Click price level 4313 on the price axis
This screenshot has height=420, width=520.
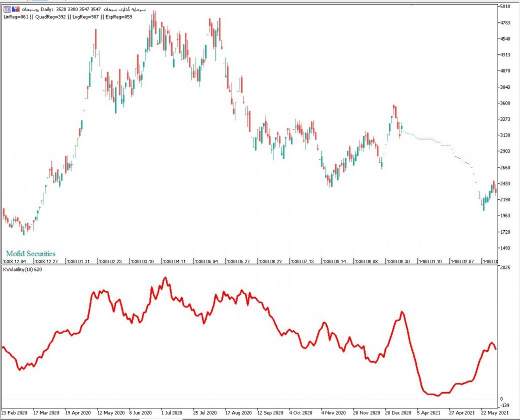pyautogui.click(x=505, y=55)
